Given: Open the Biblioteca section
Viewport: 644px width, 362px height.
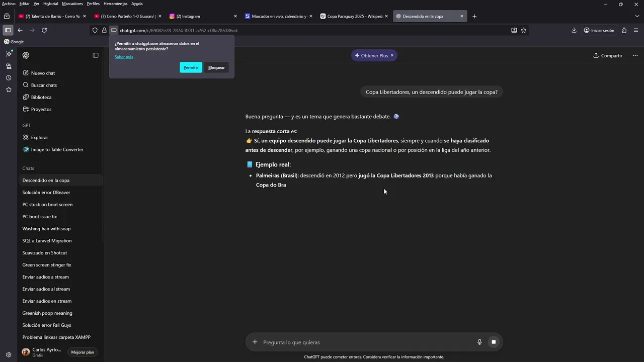Looking at the screenshot, I should click(x=60, y=97).
